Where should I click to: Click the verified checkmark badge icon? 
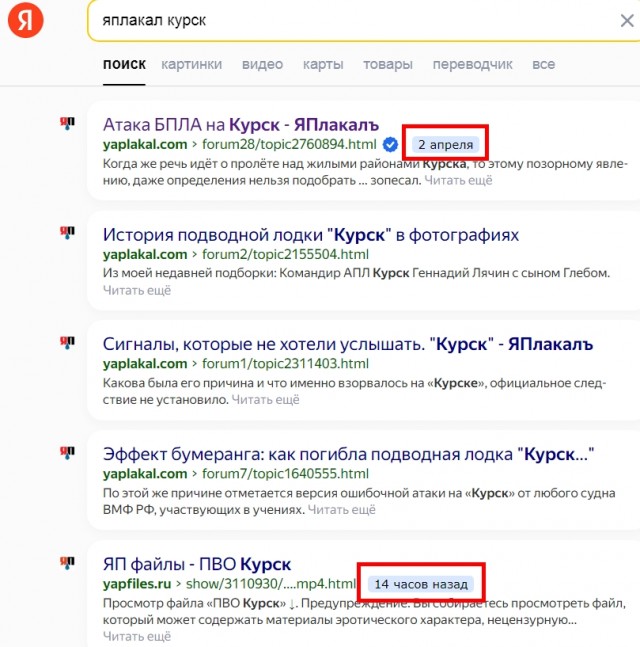[x=390, y=144]
